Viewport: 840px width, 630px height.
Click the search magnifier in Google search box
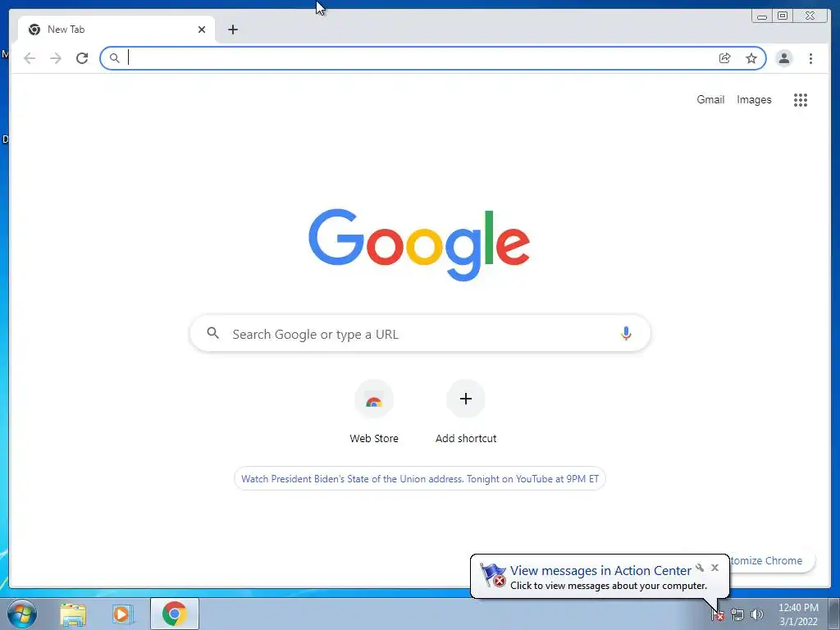(x=212, y=333)
